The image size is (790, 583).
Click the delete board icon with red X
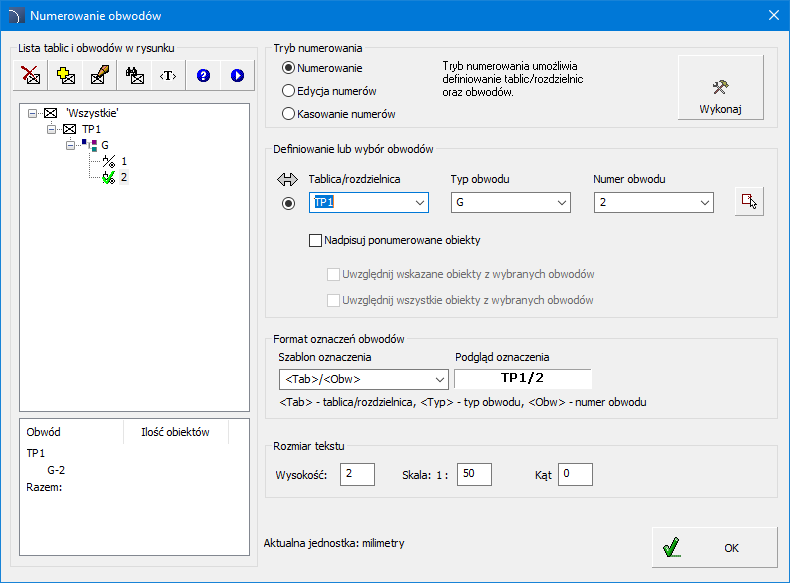(32, 75)
